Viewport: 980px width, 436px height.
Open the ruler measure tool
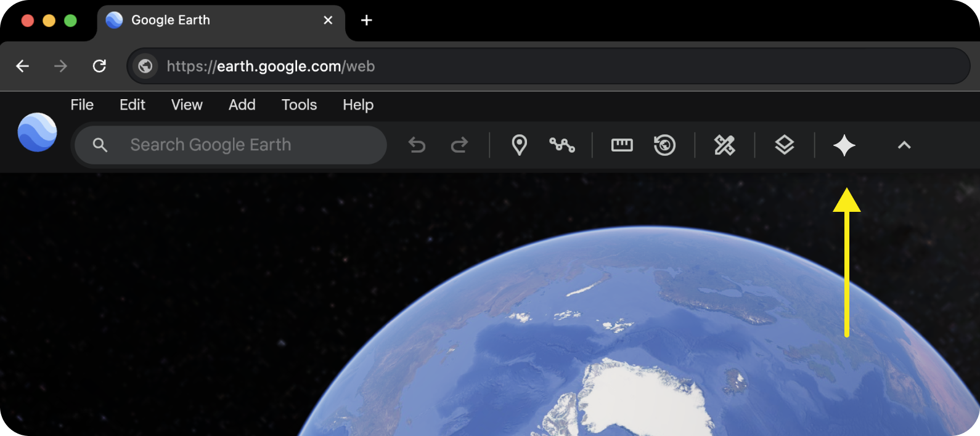click(621, 145)
